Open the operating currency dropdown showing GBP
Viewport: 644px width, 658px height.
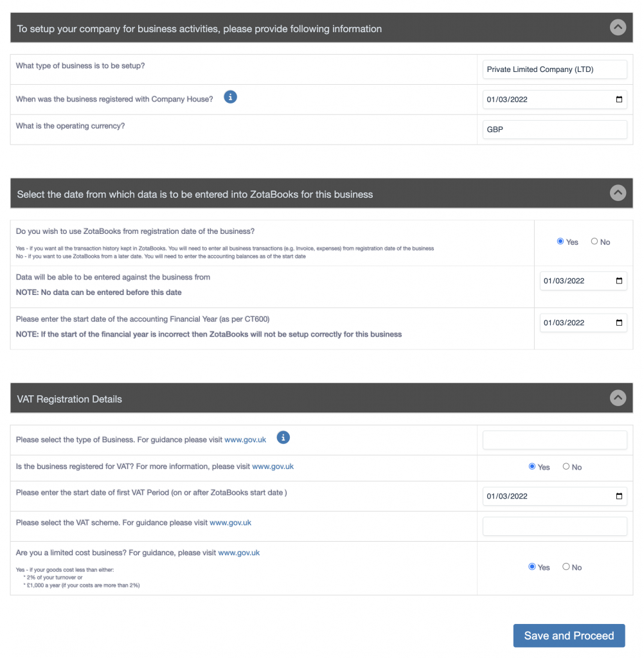[x=554, y=129]
